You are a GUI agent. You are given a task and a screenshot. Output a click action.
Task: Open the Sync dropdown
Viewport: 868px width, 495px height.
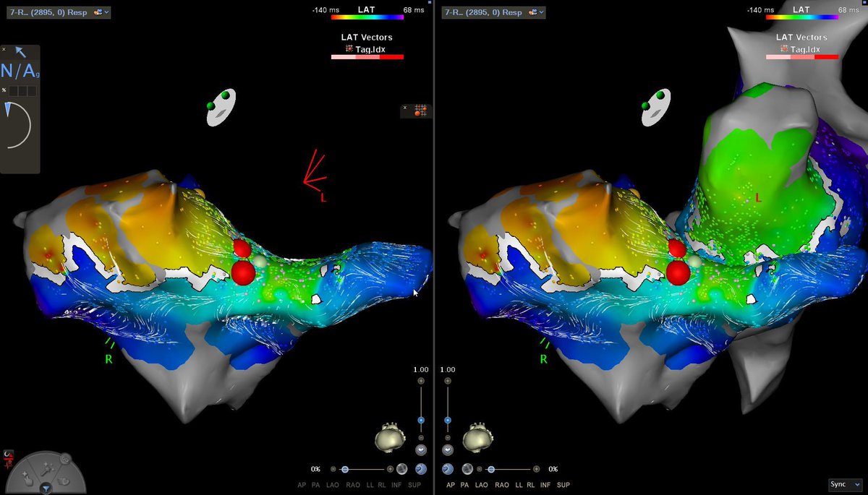pyautogui.click(x=846, y=484)
